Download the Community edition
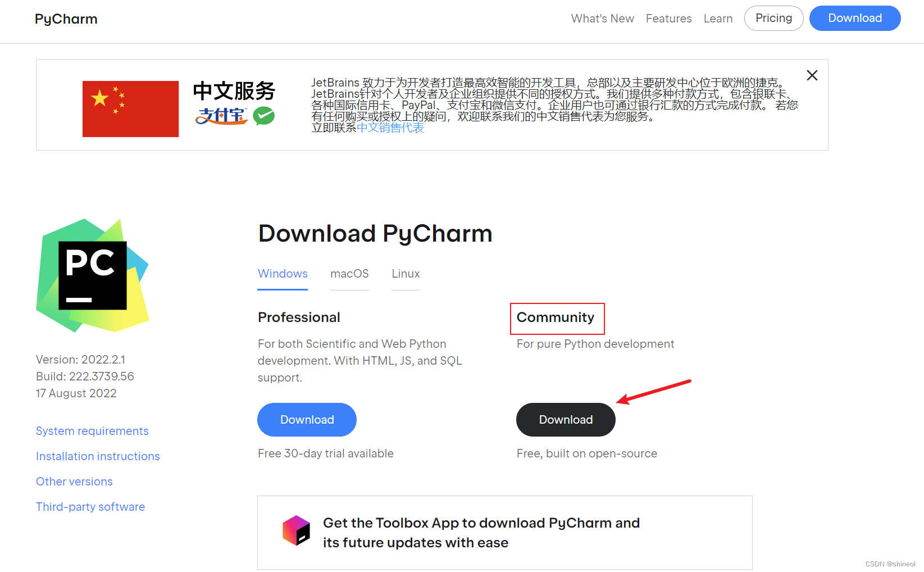 tap(566, 420)
